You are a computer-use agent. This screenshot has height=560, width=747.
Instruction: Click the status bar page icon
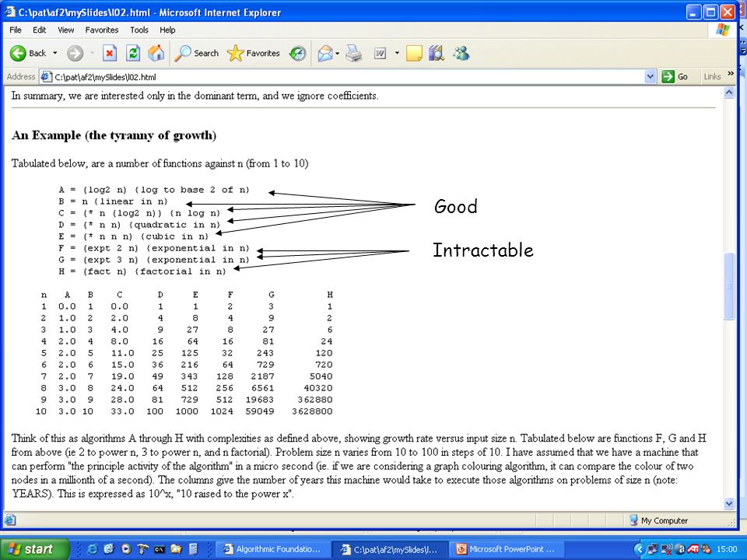(10, 520)
